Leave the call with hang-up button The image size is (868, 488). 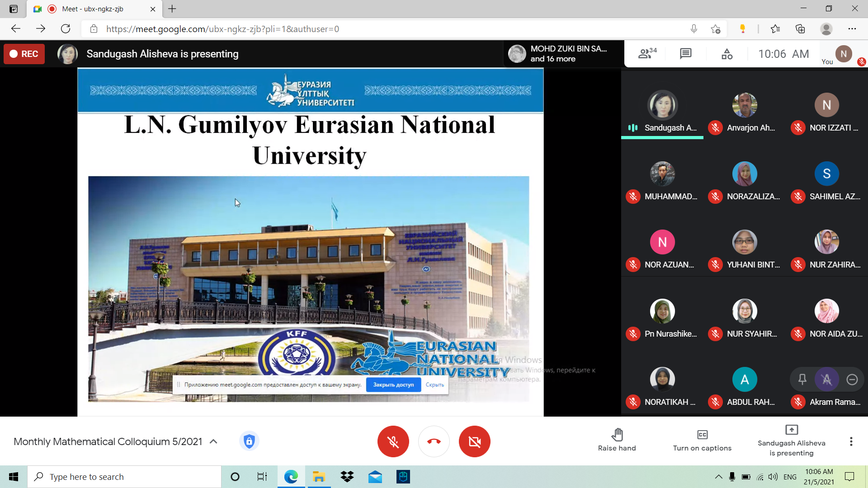click(x=434, y=441)
